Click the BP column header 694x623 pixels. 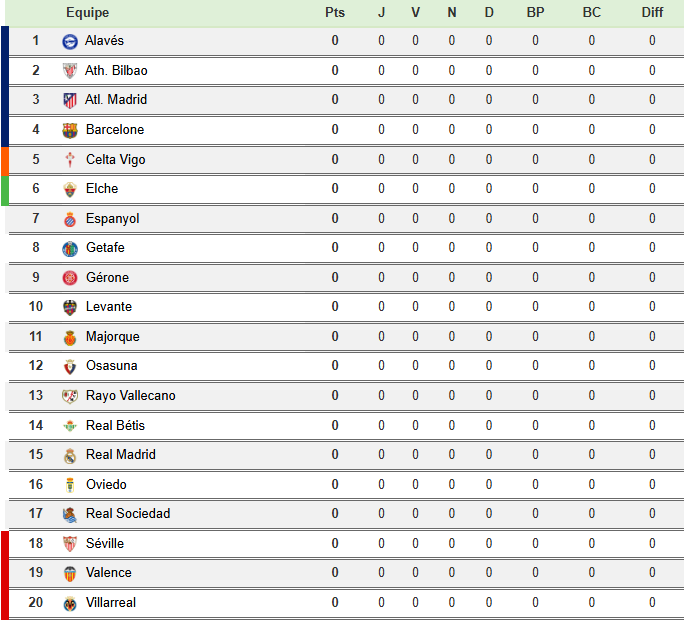click(x=535, y=13)
